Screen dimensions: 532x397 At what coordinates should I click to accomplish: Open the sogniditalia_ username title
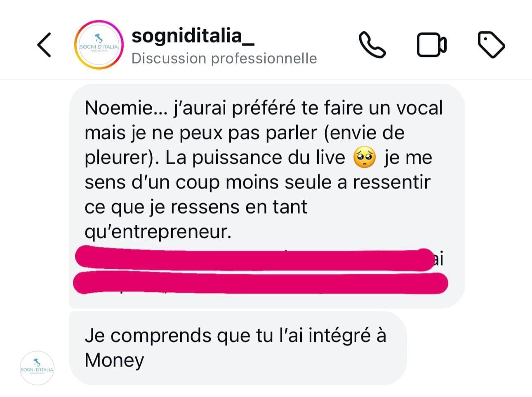coord(193,36)
